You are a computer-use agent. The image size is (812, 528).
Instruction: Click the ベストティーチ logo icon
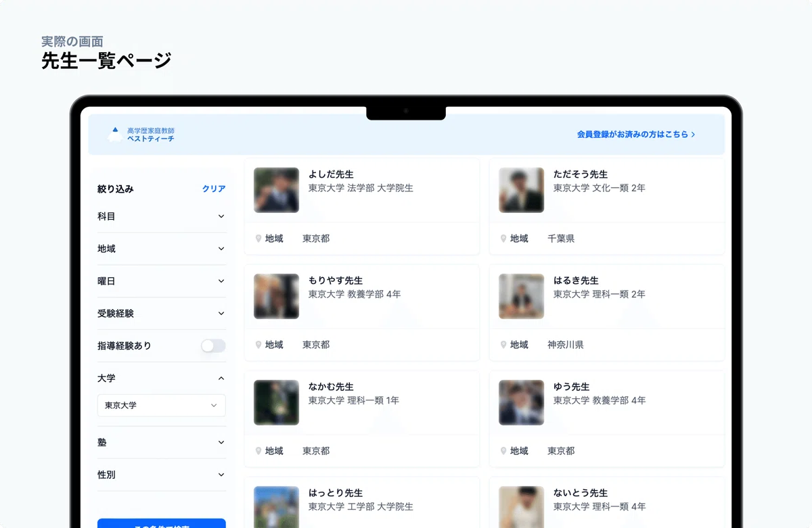[114, 135]
